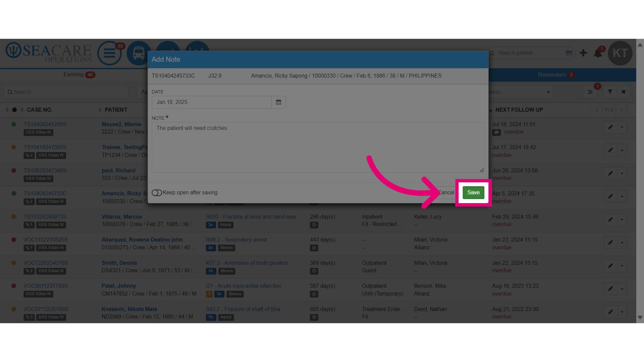The height and width of the screenshot is (362, 644).
Task: Click the filter funnel icon
Action: point(610,92)
